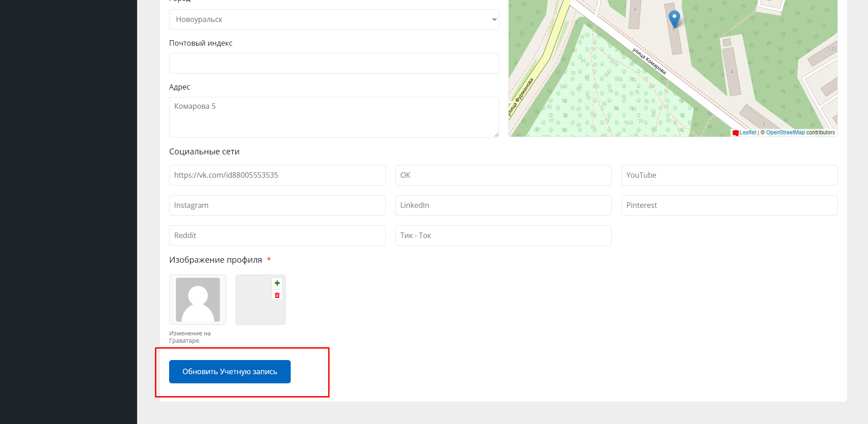868x424 pixels.
Task: Open the OpenStreetMap attribution link
Action: pos(785,132)
